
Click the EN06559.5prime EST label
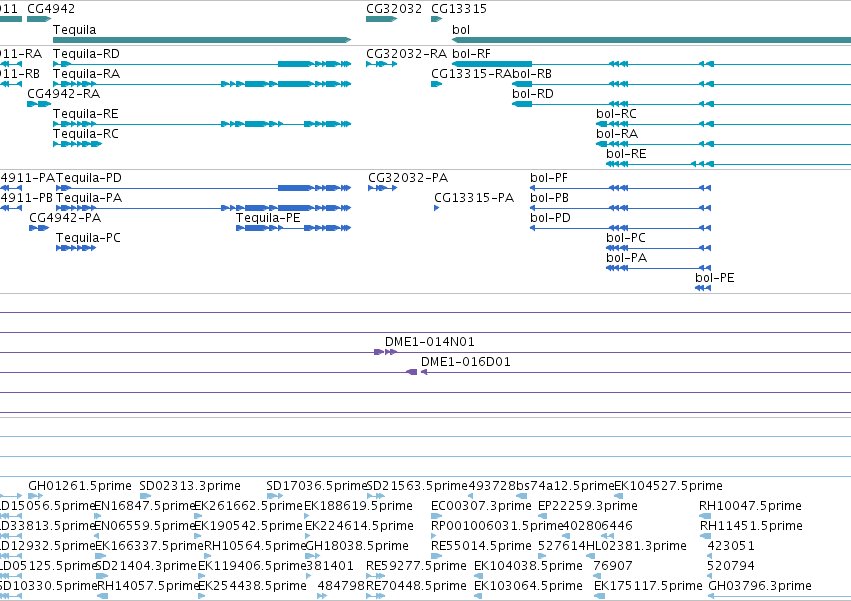click(x=144, y=526)
